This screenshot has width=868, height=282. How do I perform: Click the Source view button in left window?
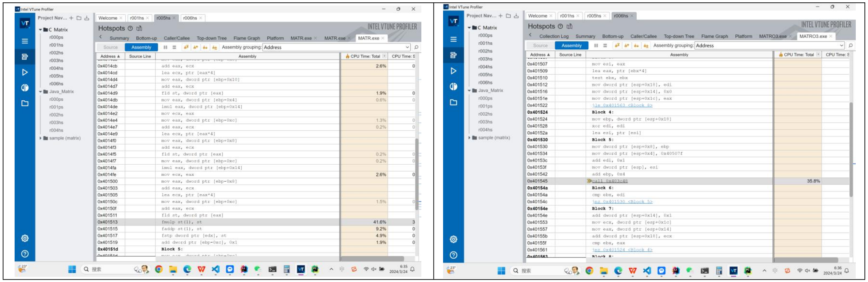(111, 47)
